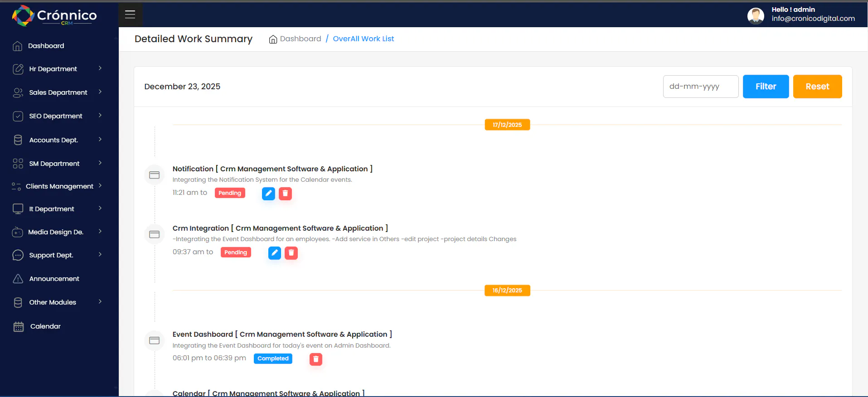This screenshot has height=397, width=868.
Task: Delete the Crm Integration work entry
Action: (291, 253)
